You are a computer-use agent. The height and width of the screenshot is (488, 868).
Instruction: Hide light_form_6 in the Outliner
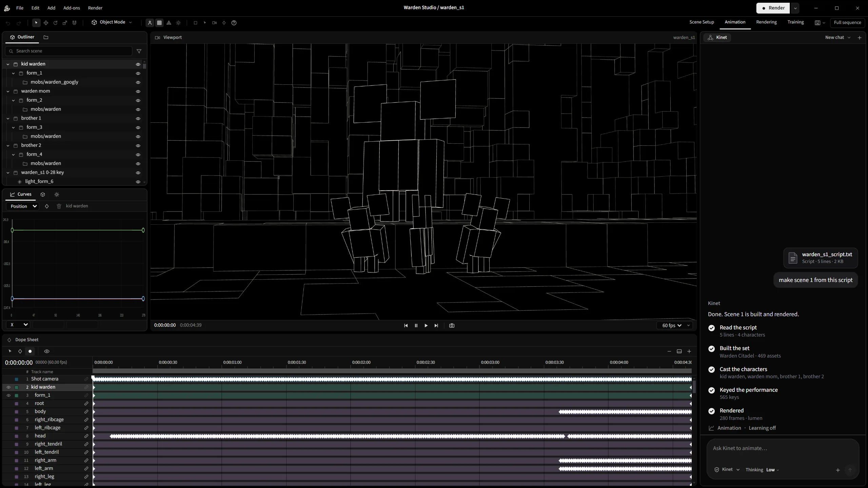click(x=138, y=182)
